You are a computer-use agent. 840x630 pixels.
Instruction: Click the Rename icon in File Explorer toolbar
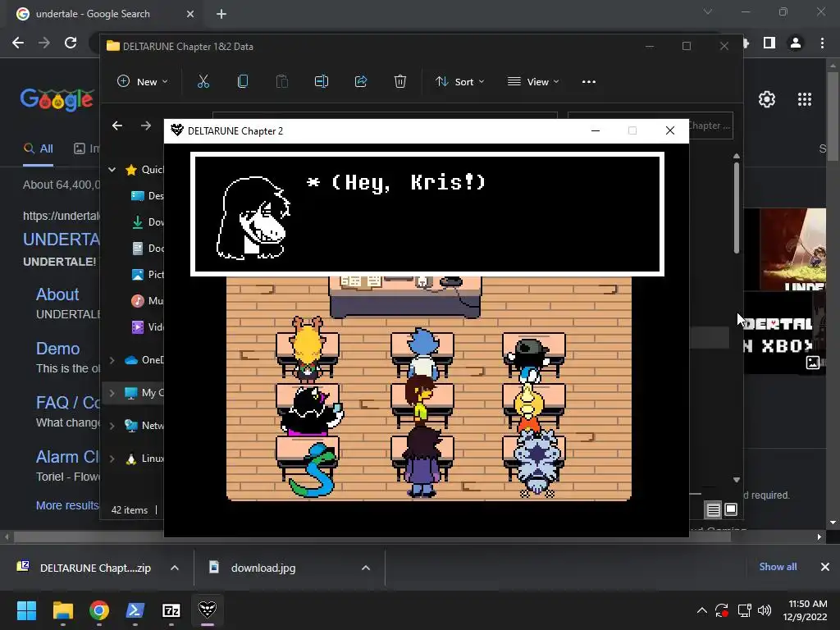coord(322,81)
